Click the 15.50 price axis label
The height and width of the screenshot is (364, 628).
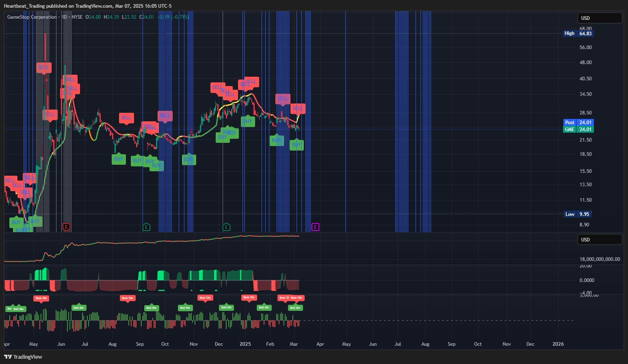585,171
